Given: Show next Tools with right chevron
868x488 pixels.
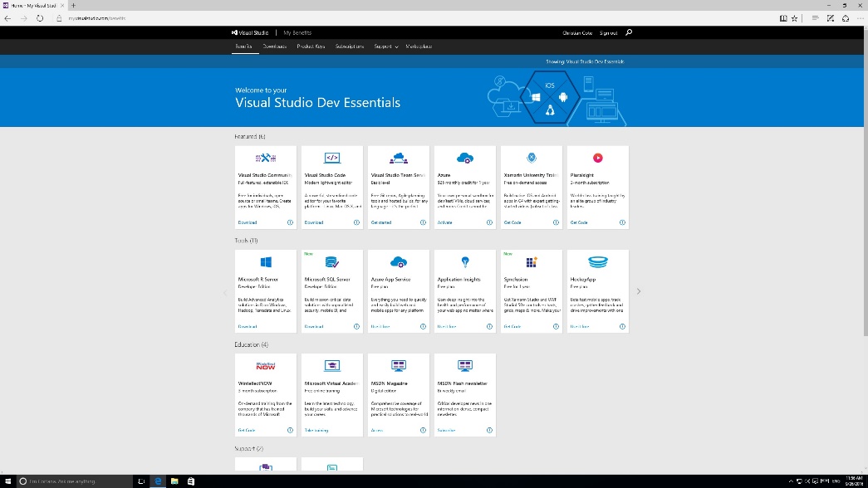Looking at the screenshot, I should coord(638,291).
